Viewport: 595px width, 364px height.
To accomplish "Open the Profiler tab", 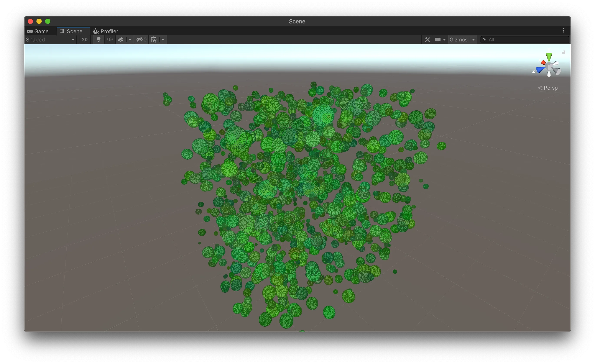I will (106, 31).
